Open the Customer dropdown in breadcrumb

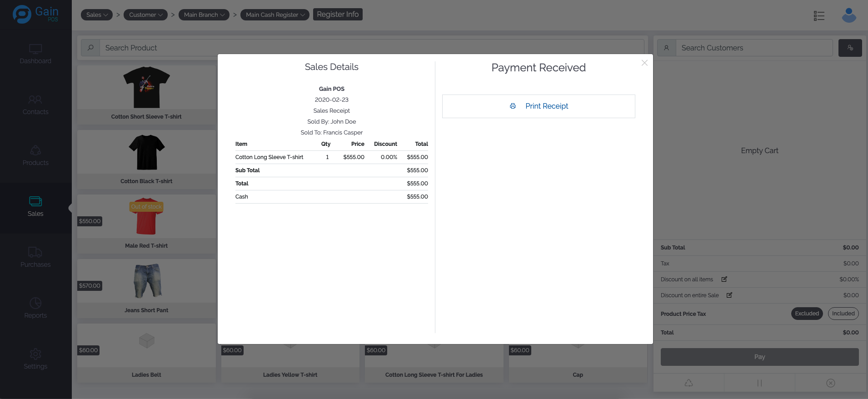tap(145, 15)
